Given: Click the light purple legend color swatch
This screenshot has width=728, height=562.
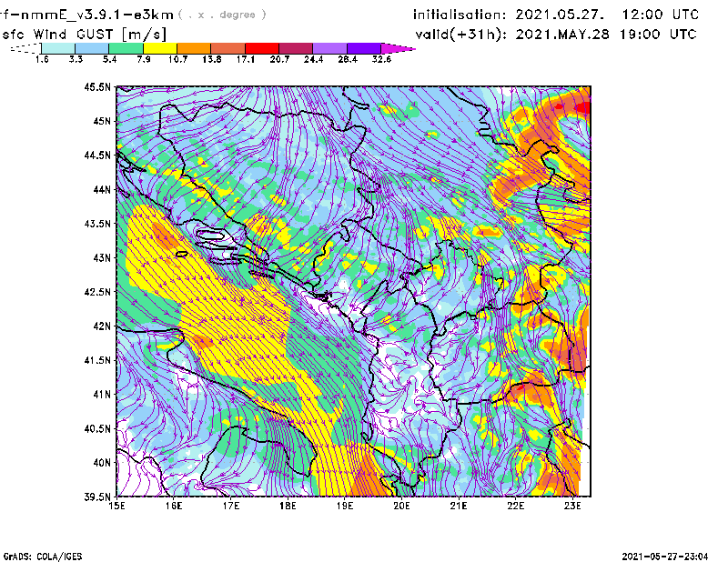Looking at the screenshot, I should 329,48.
